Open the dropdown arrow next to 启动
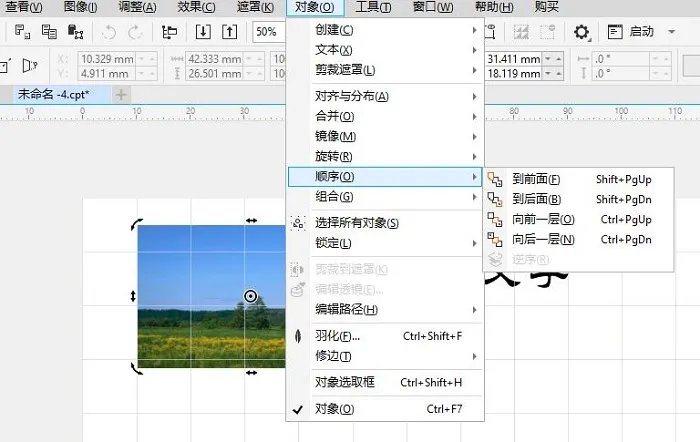 click(x=671, y=32)
